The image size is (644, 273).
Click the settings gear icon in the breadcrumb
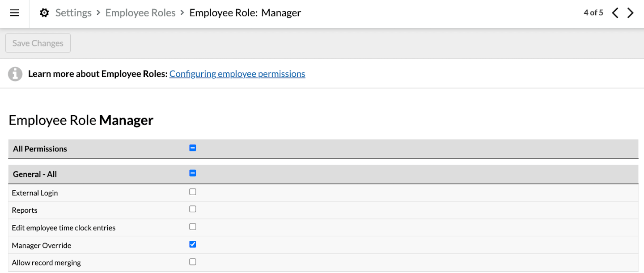[44, 13]
